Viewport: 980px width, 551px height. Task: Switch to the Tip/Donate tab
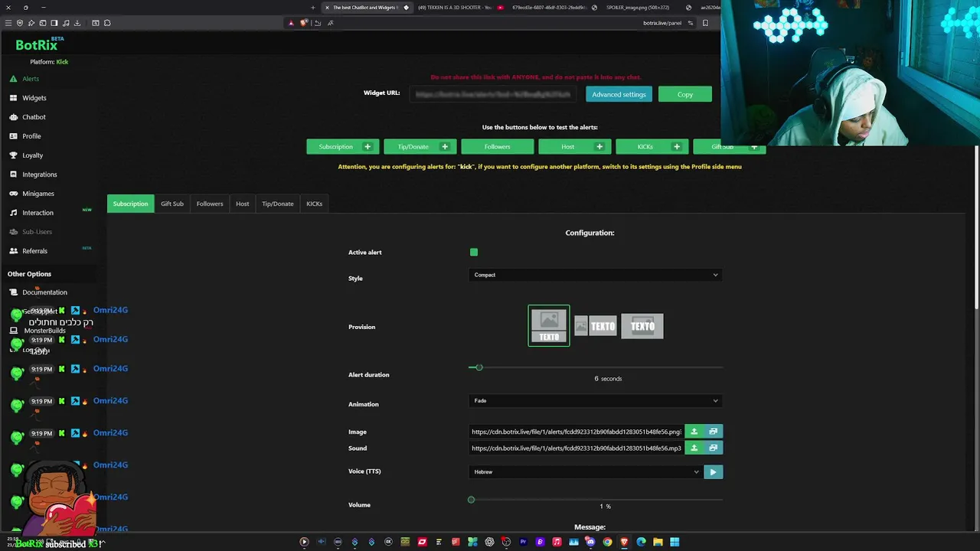point(278,204)
